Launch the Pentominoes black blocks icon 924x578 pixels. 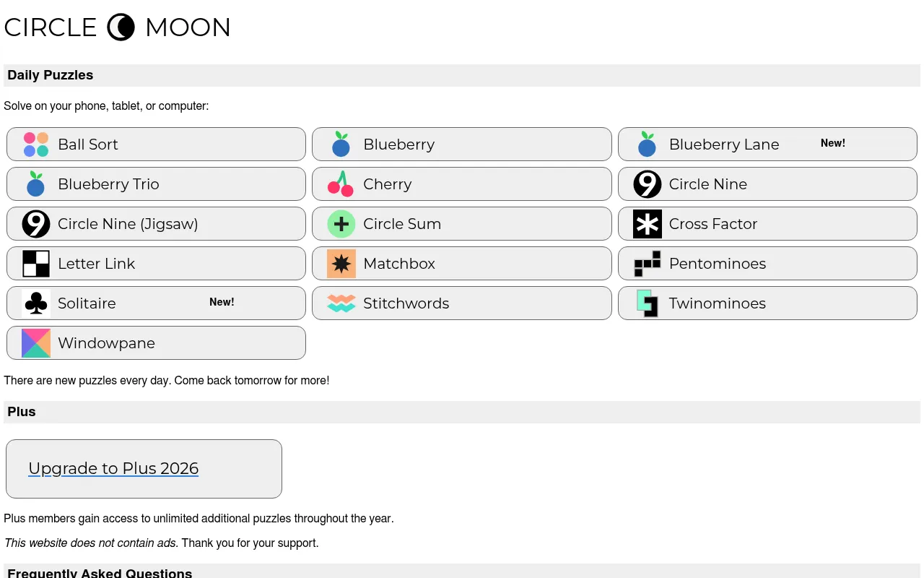(647, 264)
